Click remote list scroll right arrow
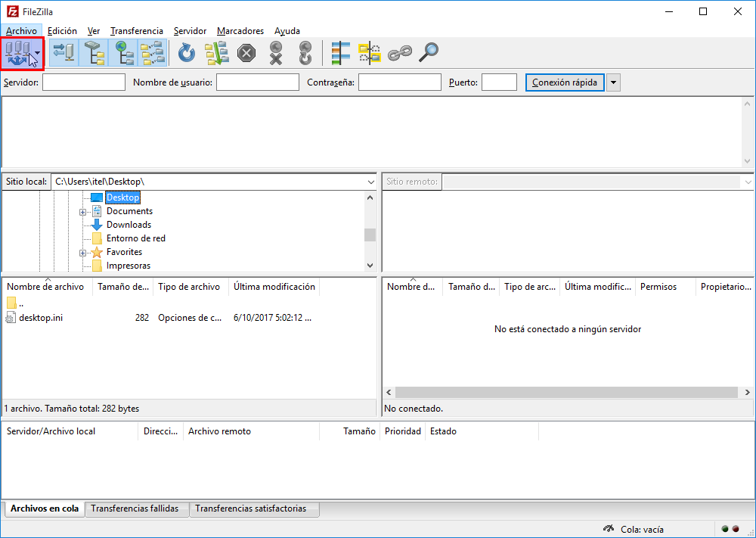Image resolution: width=756 pixels, height=538 pixels. coord(748,392)
